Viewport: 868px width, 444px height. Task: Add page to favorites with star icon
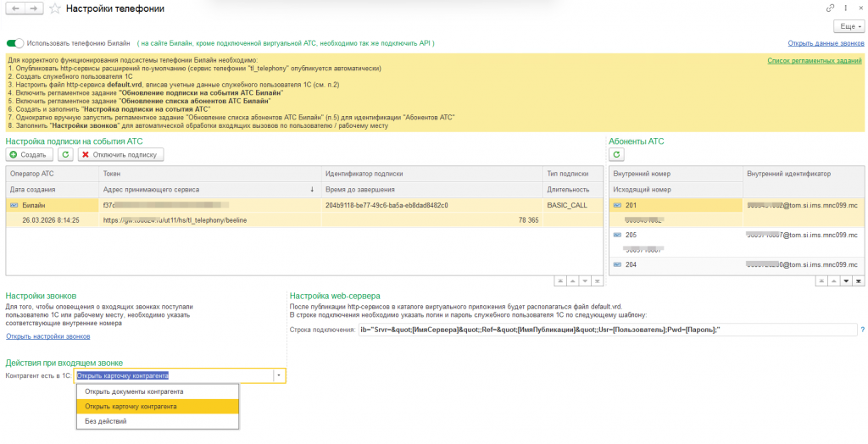pyautogui.click(x=54, y=8)
